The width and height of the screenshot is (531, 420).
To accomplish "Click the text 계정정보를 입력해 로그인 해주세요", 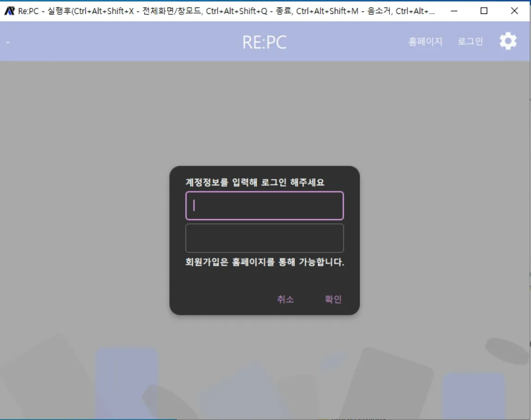I will tap(255, 182).
